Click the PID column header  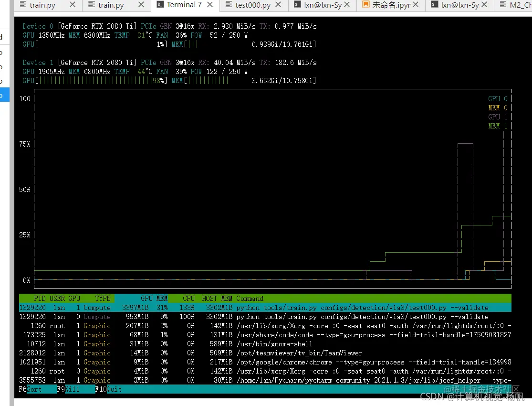[x=39, y=299]
